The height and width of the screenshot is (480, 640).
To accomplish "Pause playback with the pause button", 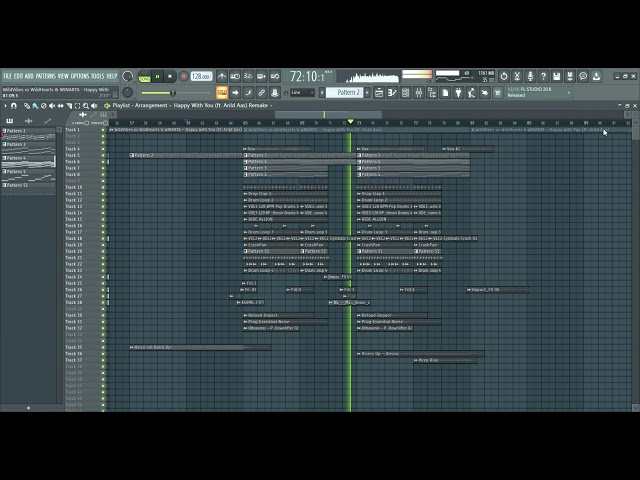I will coord(158,76).
